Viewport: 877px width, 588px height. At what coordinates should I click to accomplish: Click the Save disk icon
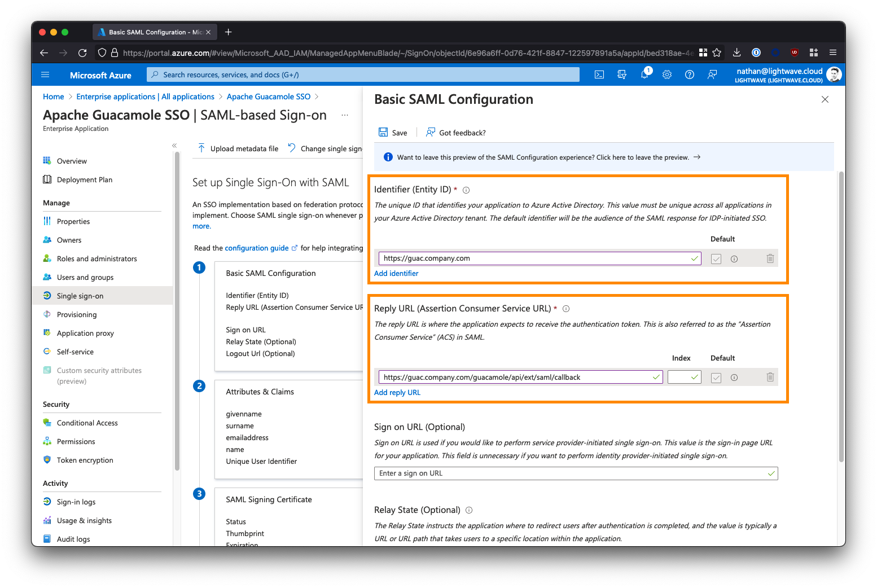click(x=383, y=133)
